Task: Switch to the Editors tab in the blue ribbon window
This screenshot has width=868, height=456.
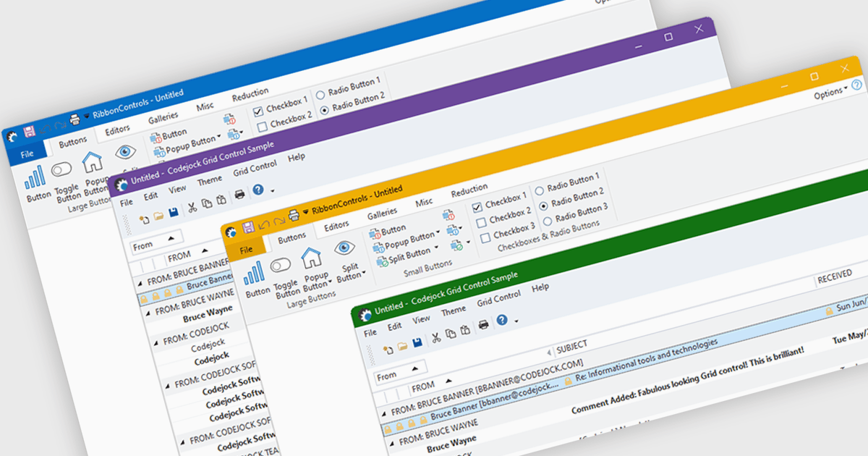Action: click(x=117, y=130)
